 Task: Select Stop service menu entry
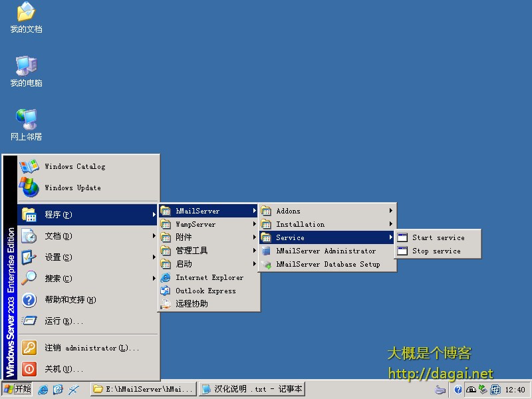coord(436,251)
